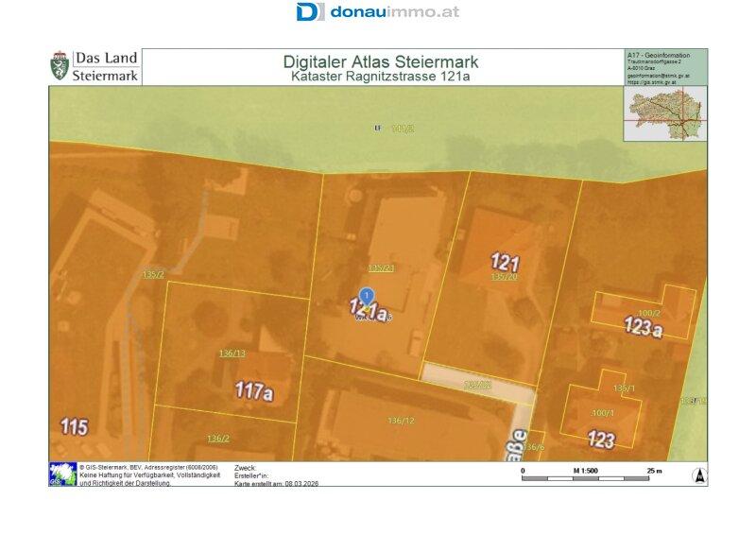Open the gis.stmk.gv.at URL link
Screen dimensions: 756x535
(659, 82)
